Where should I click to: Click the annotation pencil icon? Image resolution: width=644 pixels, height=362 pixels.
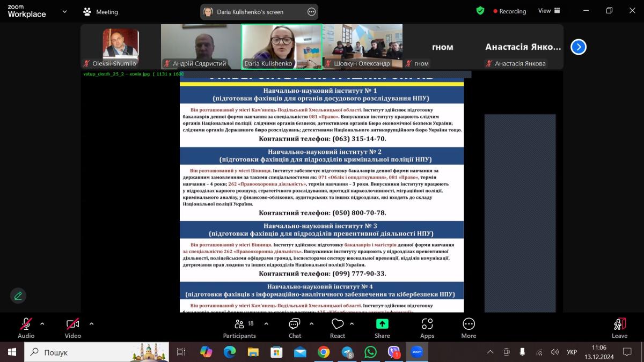18,295
